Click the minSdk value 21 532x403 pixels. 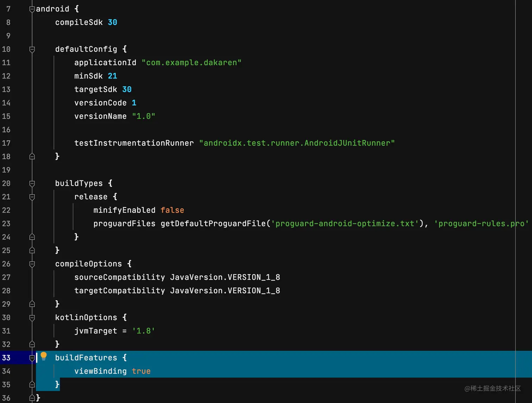pos(113,76)
